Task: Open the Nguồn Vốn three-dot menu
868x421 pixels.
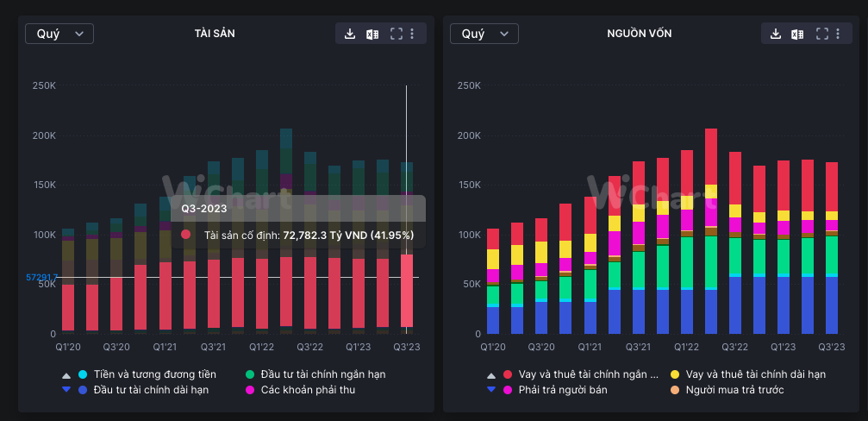Action: (x=838, y=34)
